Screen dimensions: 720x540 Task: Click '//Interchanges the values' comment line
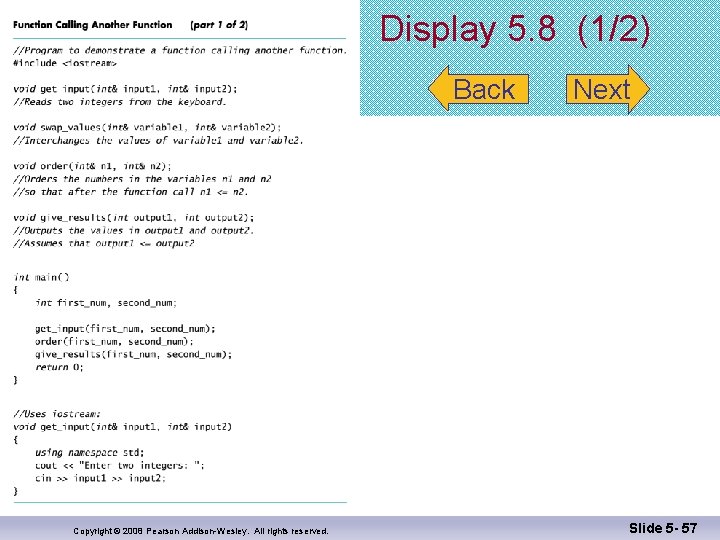tap(158, 140)
